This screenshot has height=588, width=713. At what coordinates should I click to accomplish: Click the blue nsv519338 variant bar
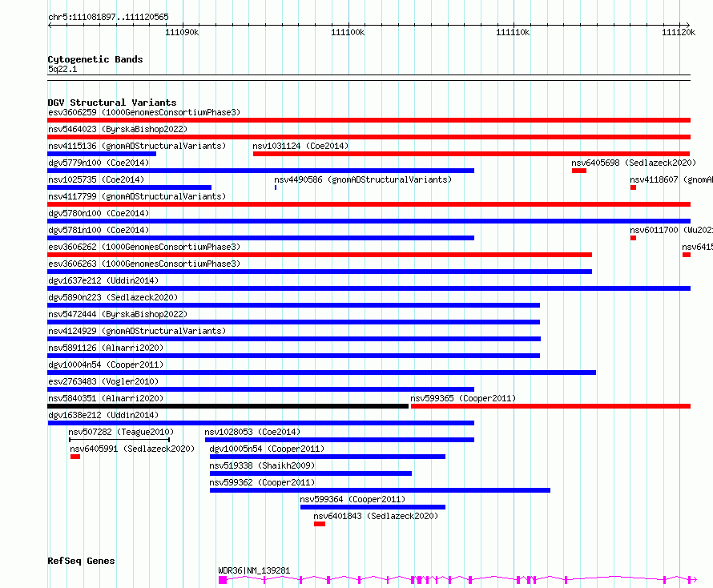[311, 473]
